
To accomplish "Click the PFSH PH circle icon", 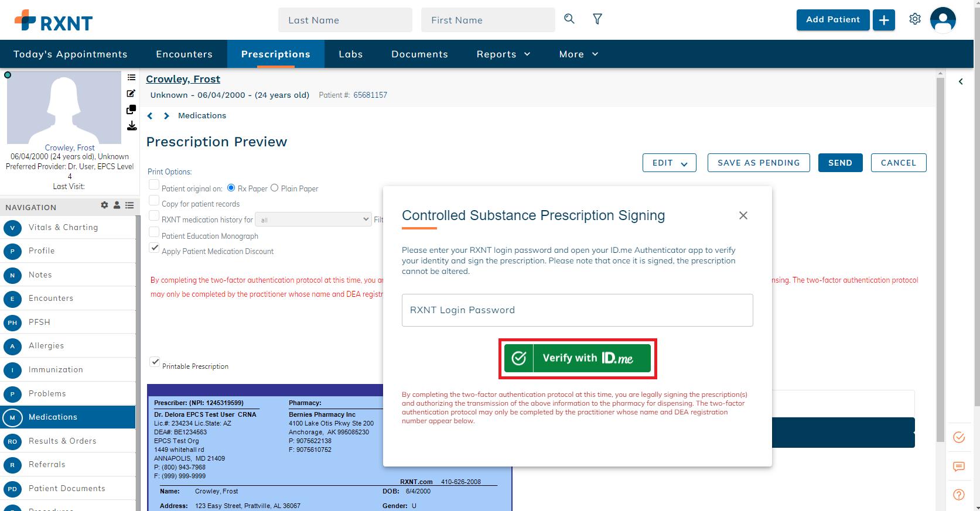I will pyautogui.click(x=12, y=323).
